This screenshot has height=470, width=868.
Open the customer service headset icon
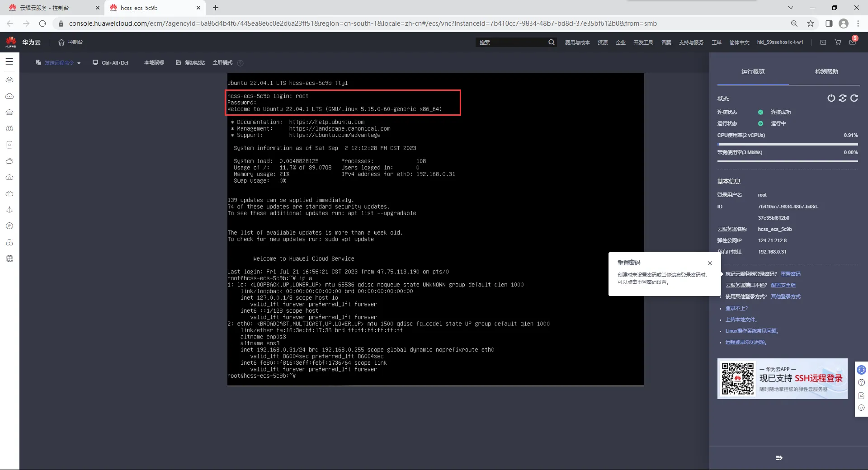(861, 370)
